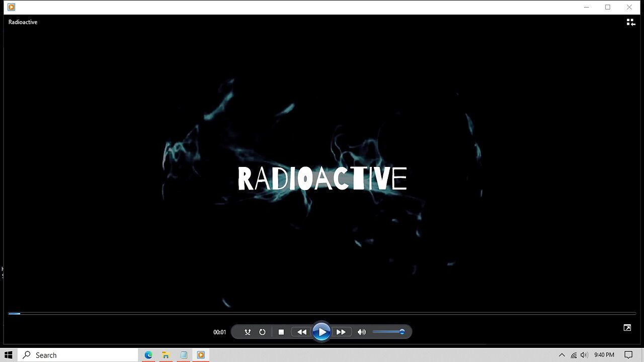Stop the video playback
This screenshot has width=644, height=362.
pyautogui.click(x=281, y=332)
